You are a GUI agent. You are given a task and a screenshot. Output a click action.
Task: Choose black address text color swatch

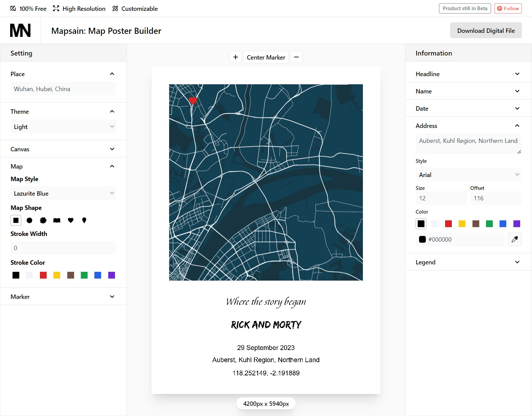pyautogui.click(x=421, y=224)
